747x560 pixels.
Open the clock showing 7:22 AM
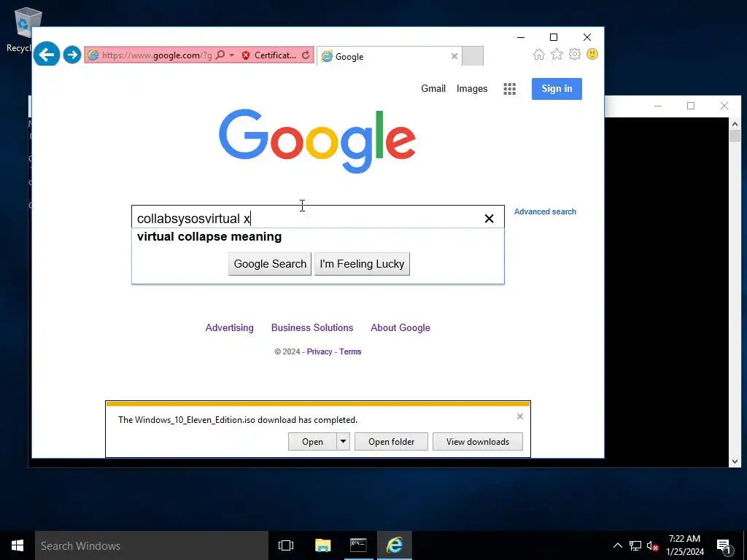click(x=684, y=545)
